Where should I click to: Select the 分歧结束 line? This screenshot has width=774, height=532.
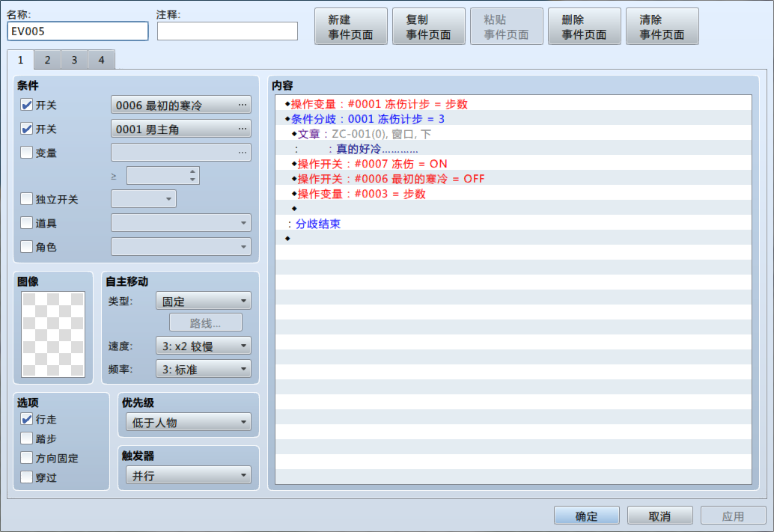[514, 224]
